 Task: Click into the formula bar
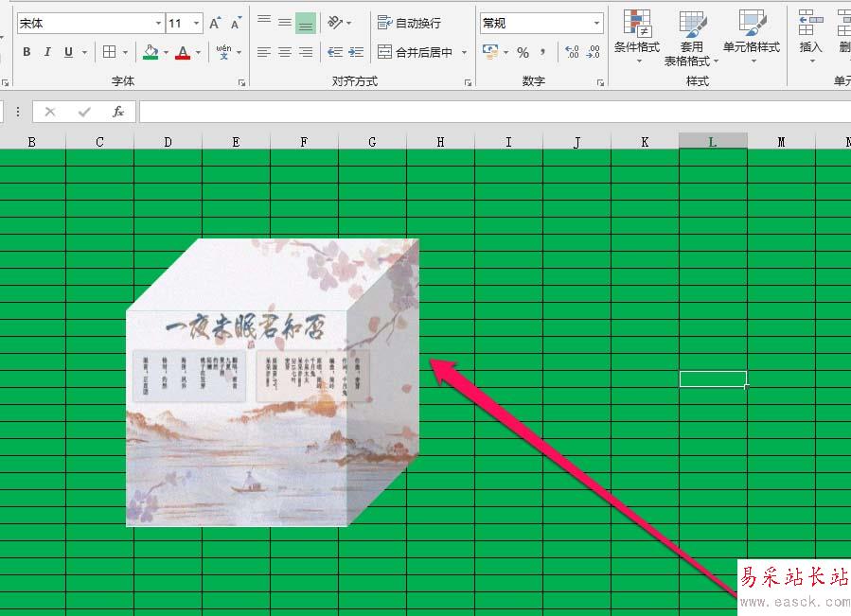[x=495, y=112]
